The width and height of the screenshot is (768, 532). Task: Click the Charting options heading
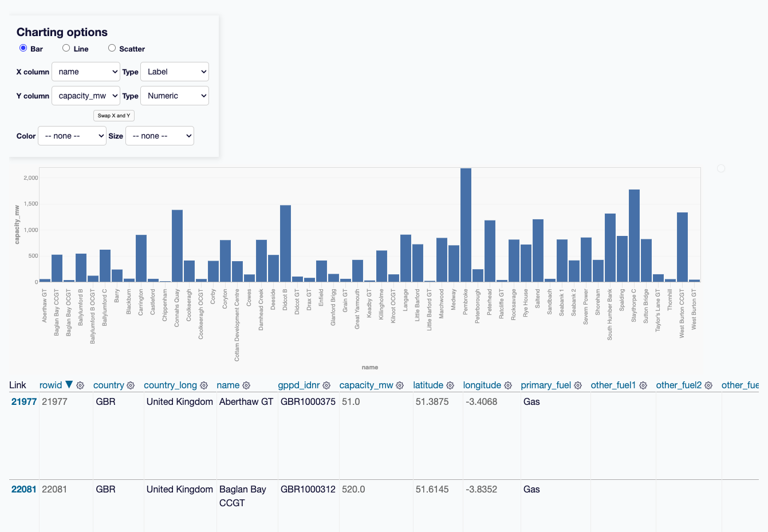click(x=62, y=32)
